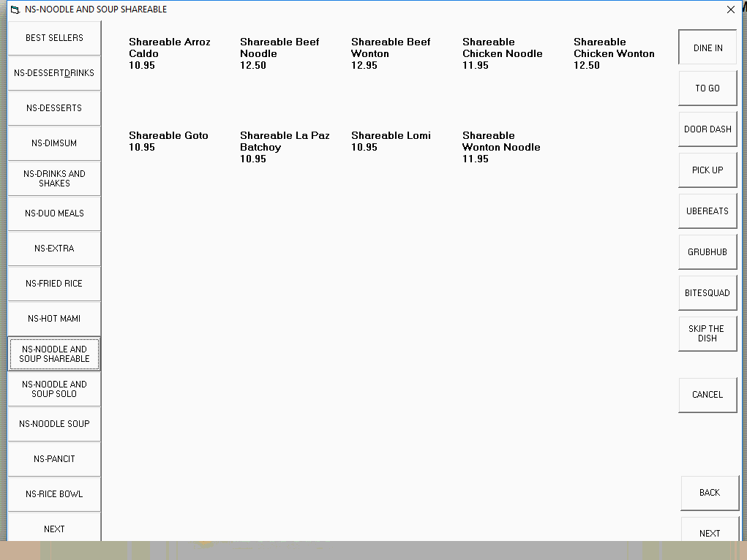
Task: Select Shareable Lomi menu item
Action: coord(391,141)
